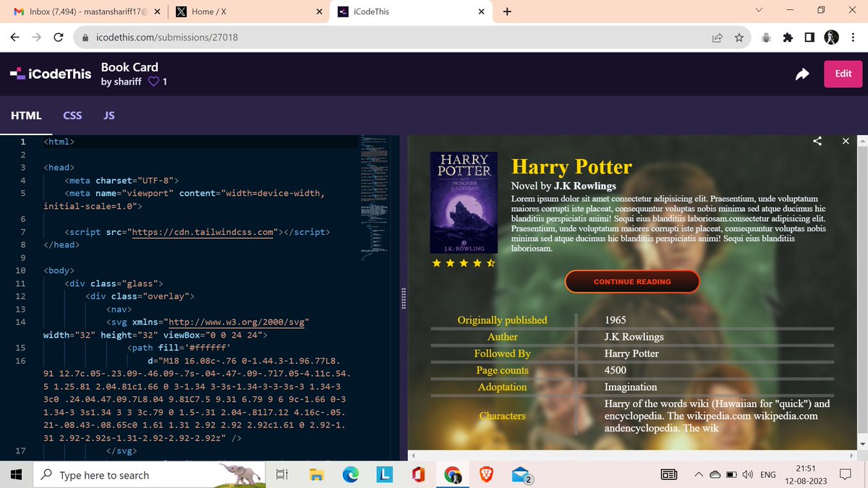Open the Mail app in taskbar

pyautogui.click(x=522, y=475)
